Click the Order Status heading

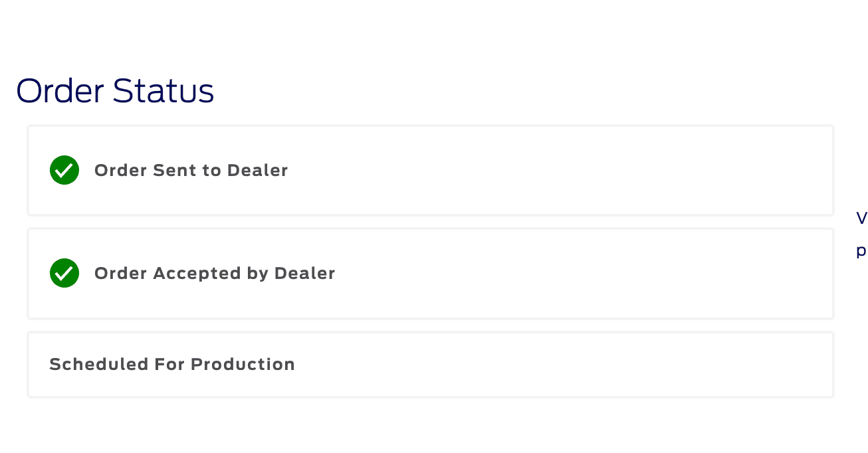pos(115,91)
